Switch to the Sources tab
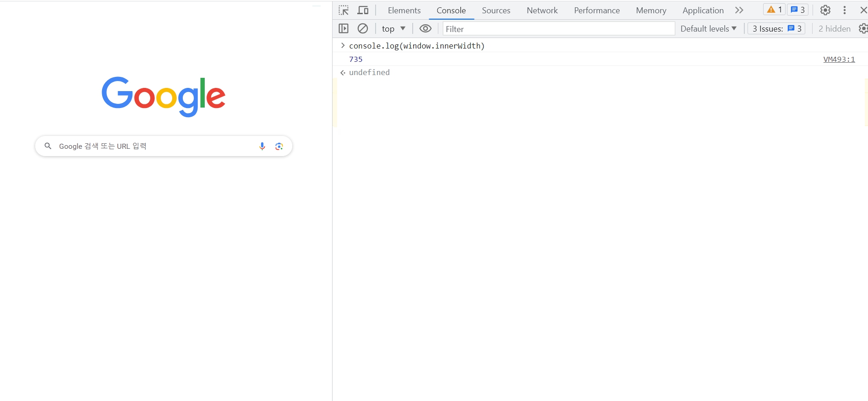Screen dimensions: 868x401 pyautogui.click(x=496, y=10)
